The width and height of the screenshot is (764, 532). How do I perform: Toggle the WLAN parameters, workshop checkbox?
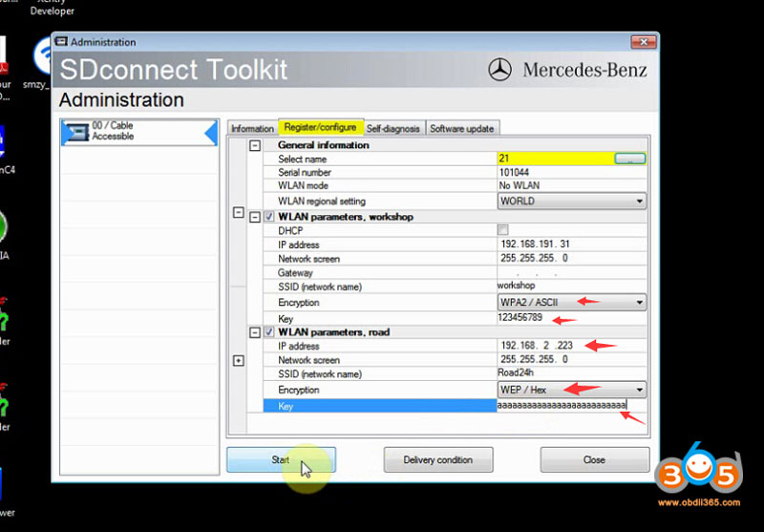point(269,217)
